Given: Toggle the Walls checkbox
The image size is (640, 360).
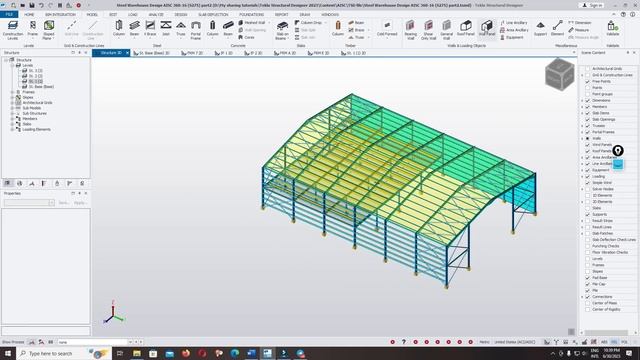Looking at the screenshot, I should click(588, 138).
